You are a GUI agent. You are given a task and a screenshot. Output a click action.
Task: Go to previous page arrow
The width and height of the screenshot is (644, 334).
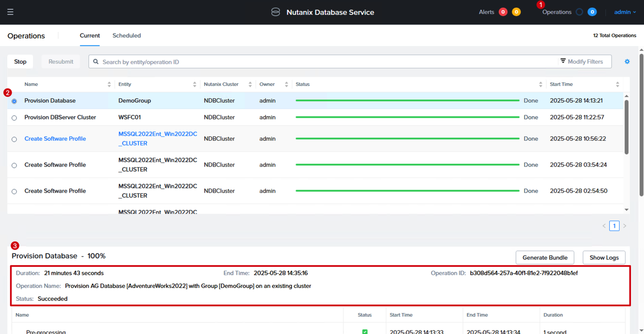[x=604, y=226]
